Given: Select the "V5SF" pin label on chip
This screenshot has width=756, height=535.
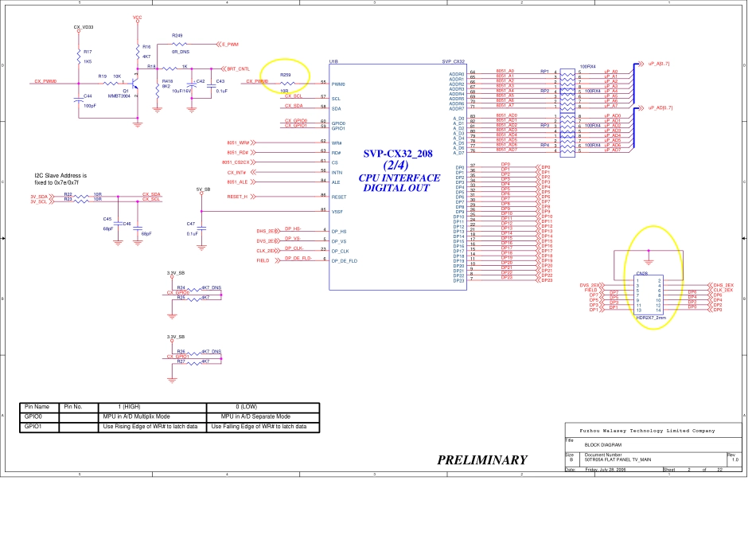Looking at the screenshot, I should [337, 212].
